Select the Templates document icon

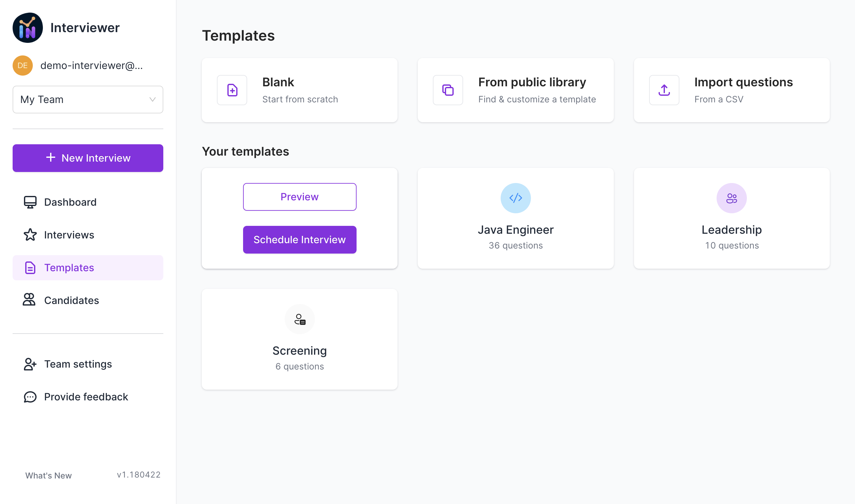coord(30,268)
